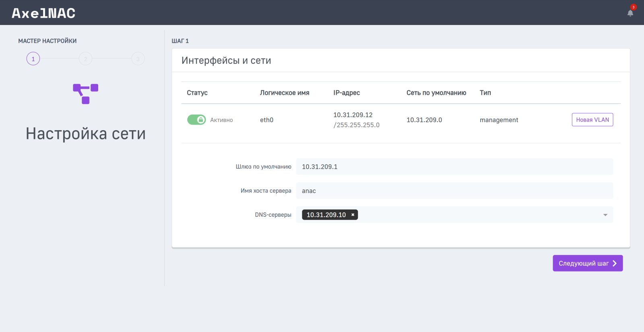Expand the DNS servers dropdown arrow
644x332 pixels.
pos(605,215)
